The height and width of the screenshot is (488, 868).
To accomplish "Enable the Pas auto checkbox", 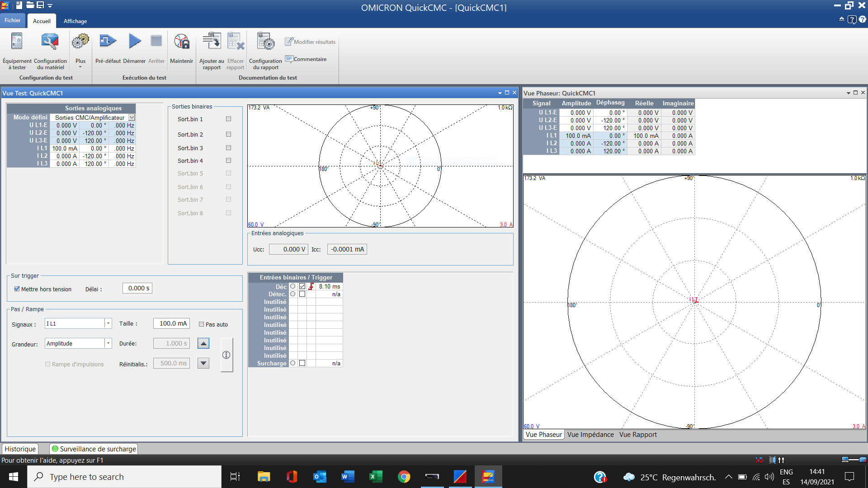I will point(202,324).
